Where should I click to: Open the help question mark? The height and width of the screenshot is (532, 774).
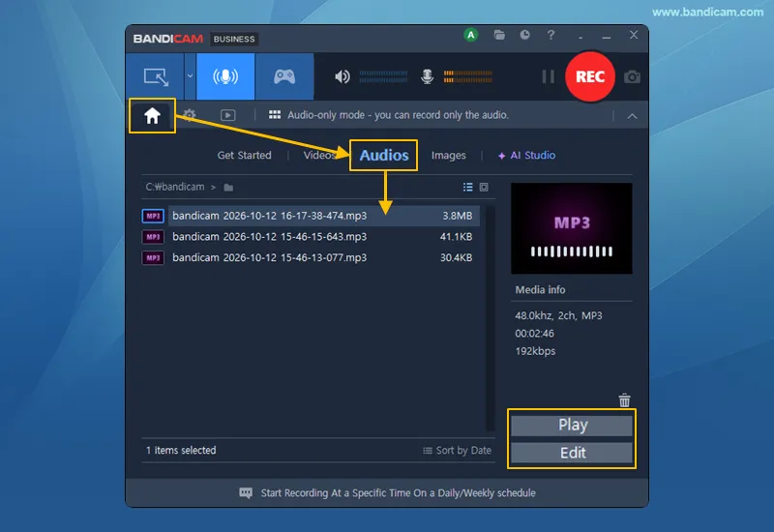point(551,35)
